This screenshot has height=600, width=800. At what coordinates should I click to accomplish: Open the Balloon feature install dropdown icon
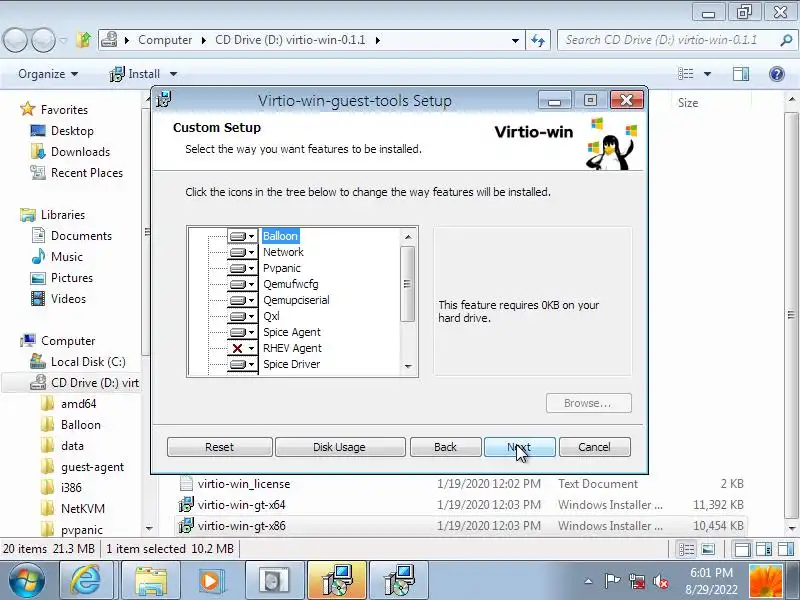coord(242,236)
